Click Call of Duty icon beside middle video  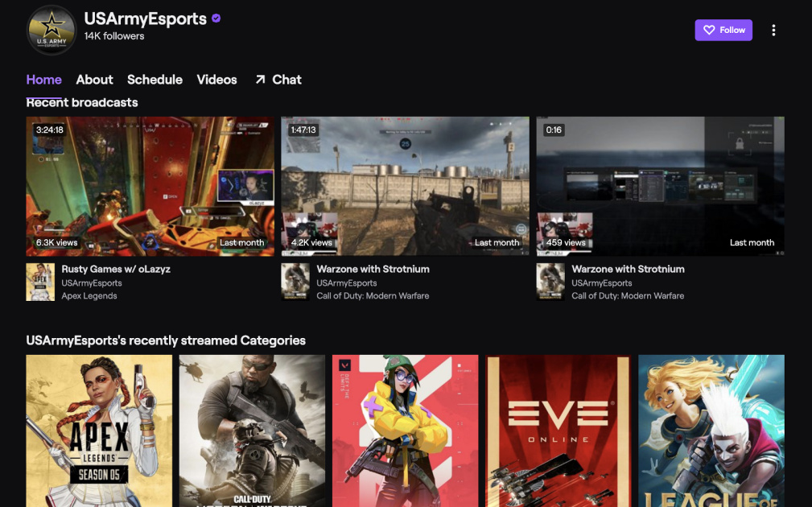[x=295, y=282]
